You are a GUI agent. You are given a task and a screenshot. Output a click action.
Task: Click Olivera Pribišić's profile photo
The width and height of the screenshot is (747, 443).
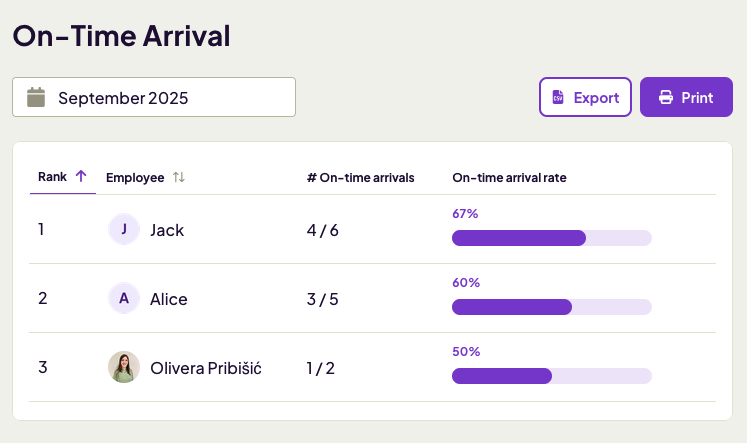coord(124,367)
